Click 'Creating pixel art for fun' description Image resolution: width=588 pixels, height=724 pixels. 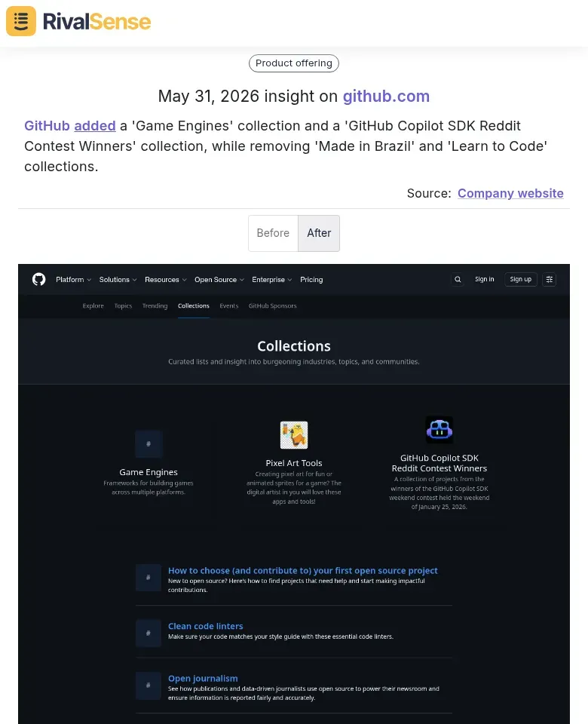coord(294,488)
